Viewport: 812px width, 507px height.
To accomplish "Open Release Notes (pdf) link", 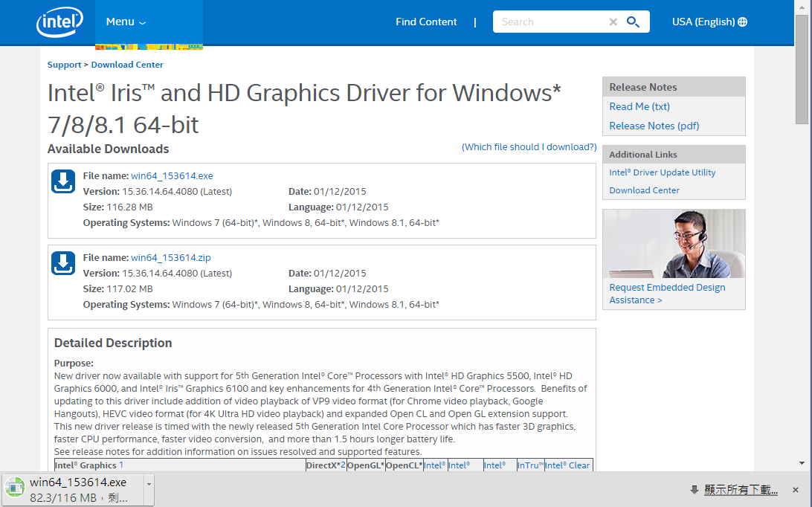I will [654, 126].
